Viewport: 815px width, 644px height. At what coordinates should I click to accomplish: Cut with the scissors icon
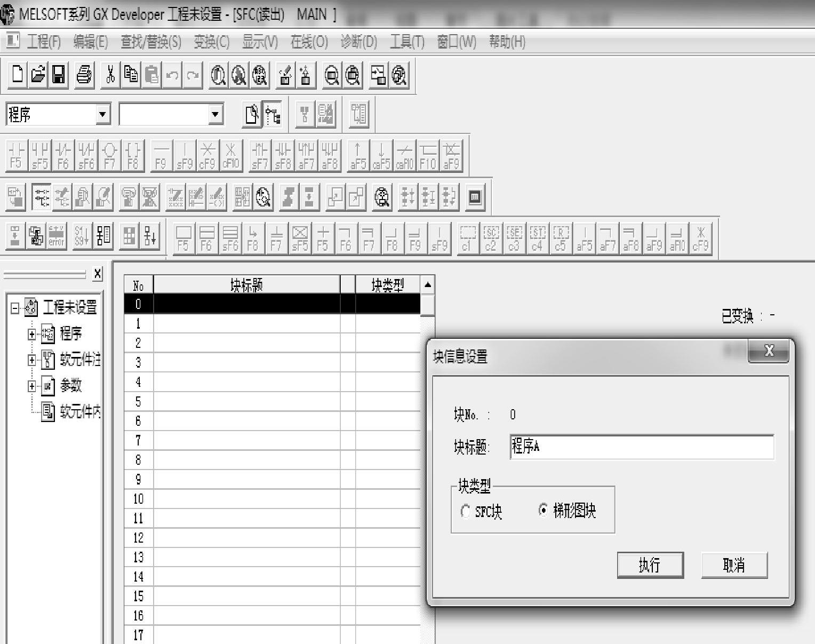coord(110,74)
